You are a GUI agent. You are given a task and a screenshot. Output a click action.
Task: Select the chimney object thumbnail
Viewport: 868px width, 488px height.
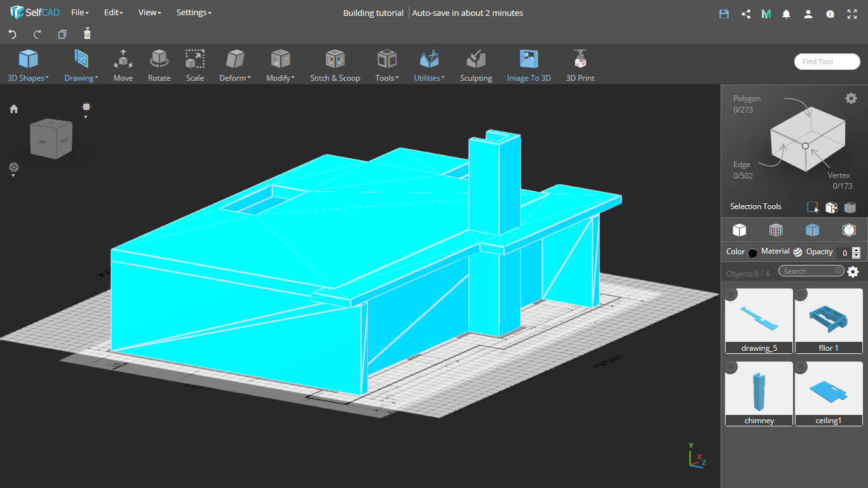click(759, 394)
